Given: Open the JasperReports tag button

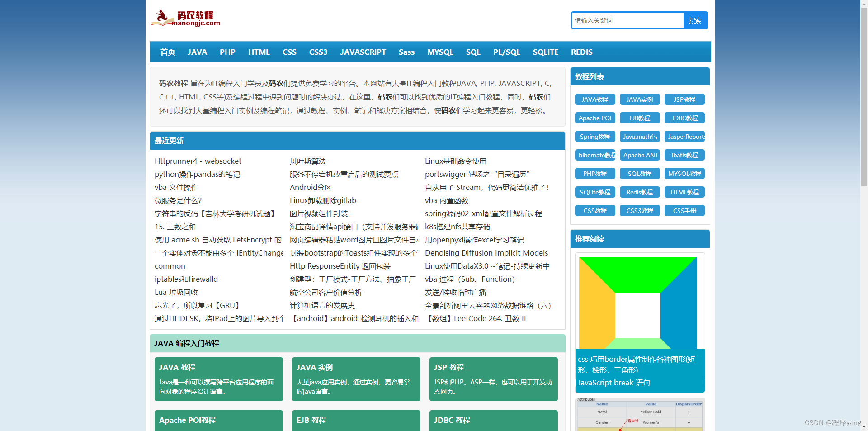Looking at the screenshot, I should pos(684,137).
